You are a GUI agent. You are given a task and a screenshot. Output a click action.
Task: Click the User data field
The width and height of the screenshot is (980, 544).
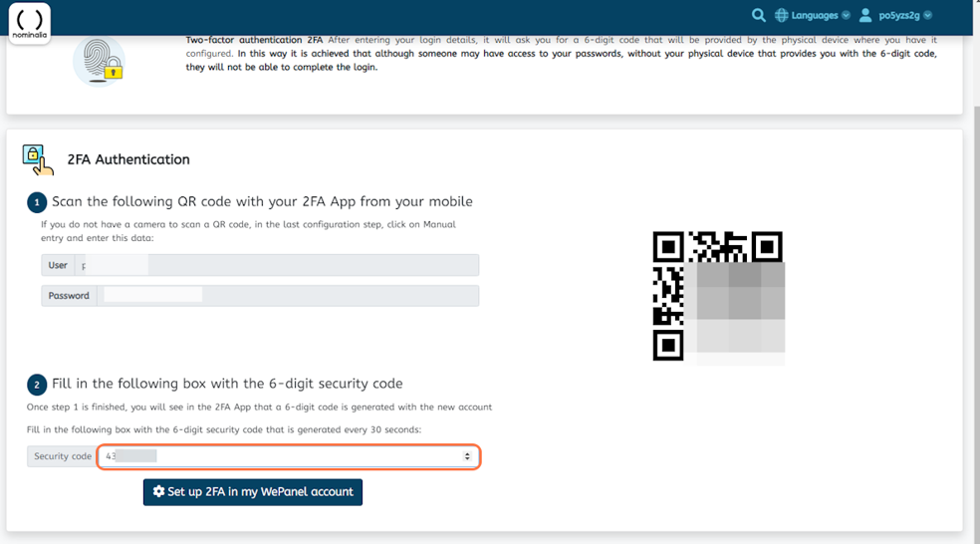point(276,265)
